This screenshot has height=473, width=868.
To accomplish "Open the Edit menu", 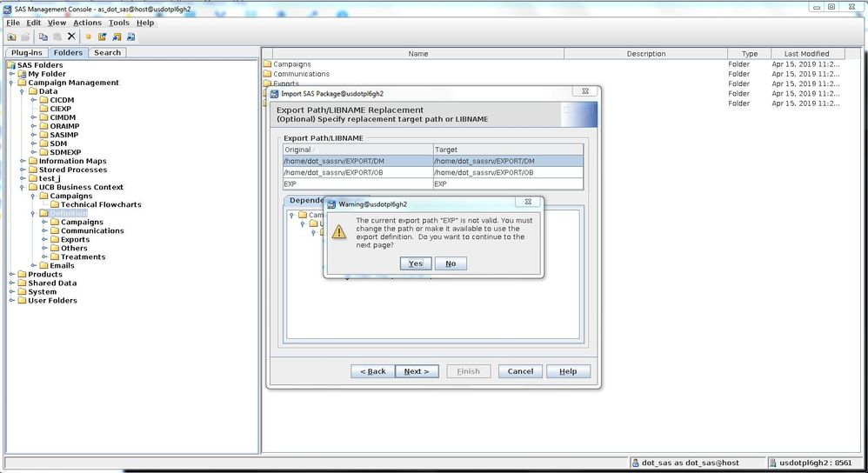I will (x=34, y=23).
